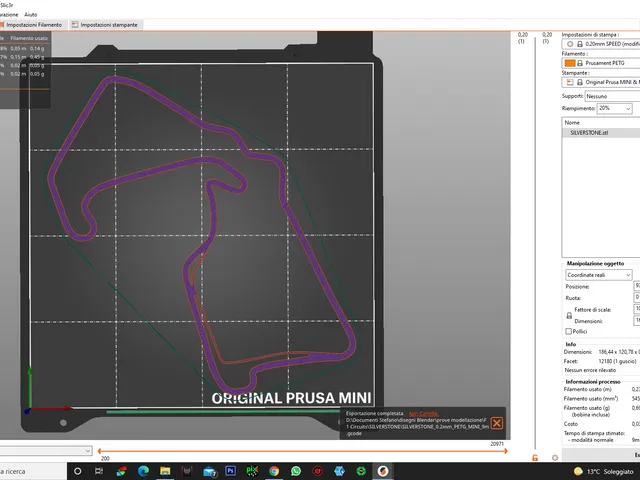Open the 0.20mm SPEED print settings dropdown
Viewport: 640px width, 480px height.
click(601, 44)
